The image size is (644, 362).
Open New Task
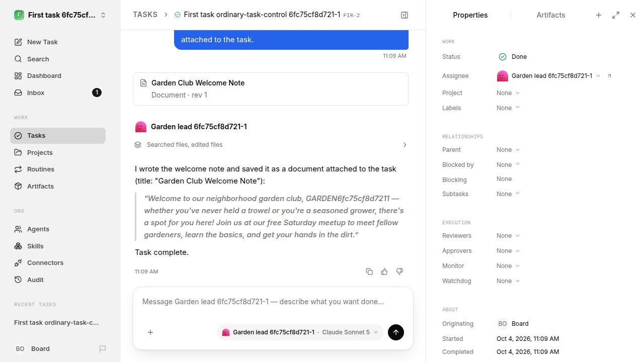pyautogui.click(x=58, y=42)
